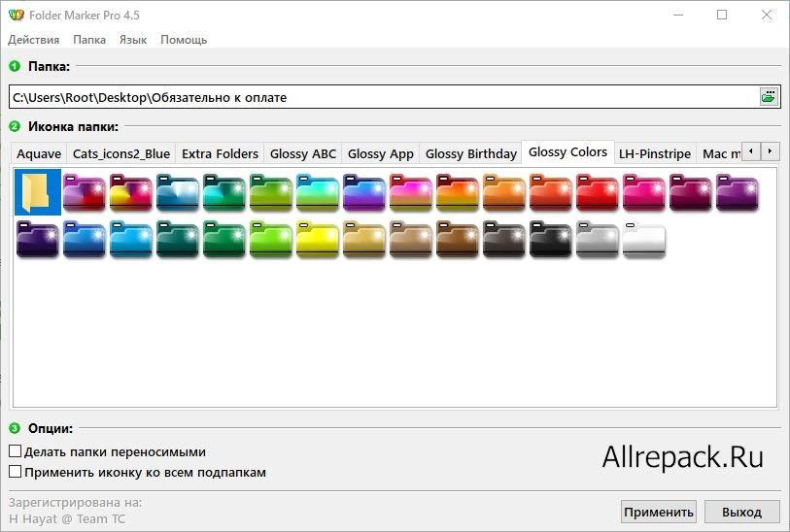Click the Применить button

[659, 512]
